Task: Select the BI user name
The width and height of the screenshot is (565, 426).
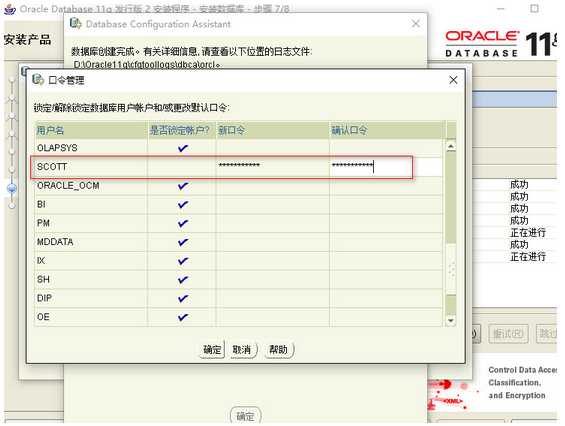Action: (x=41, y=204)
